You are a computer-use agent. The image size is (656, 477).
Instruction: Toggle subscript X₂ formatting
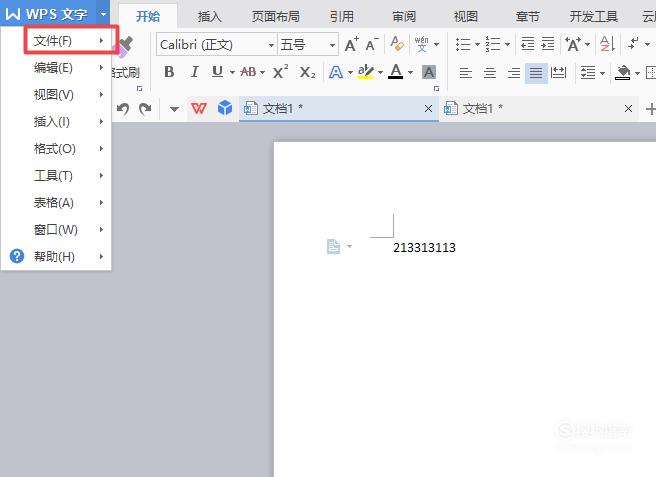coord(307,72)
